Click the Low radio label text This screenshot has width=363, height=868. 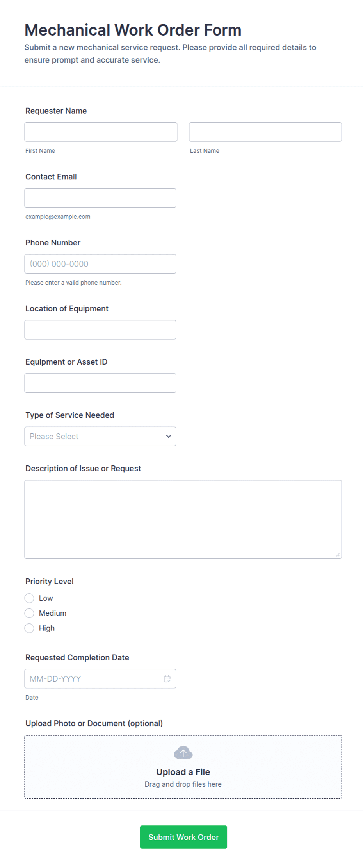46,598
